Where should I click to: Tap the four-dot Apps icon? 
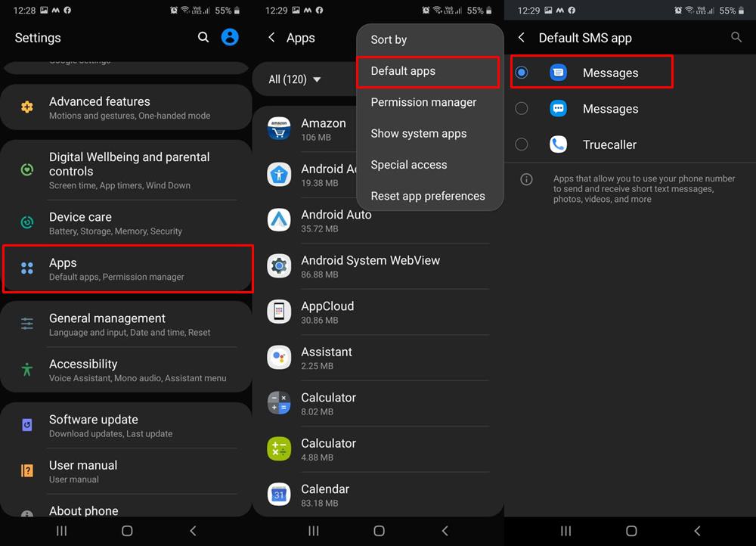[27, 268]
